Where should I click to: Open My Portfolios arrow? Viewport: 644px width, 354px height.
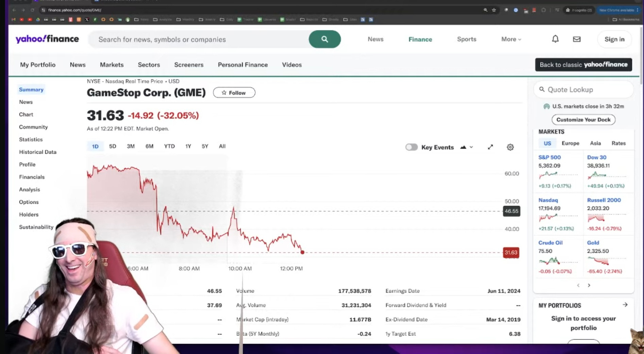click(x=625, y=305)
